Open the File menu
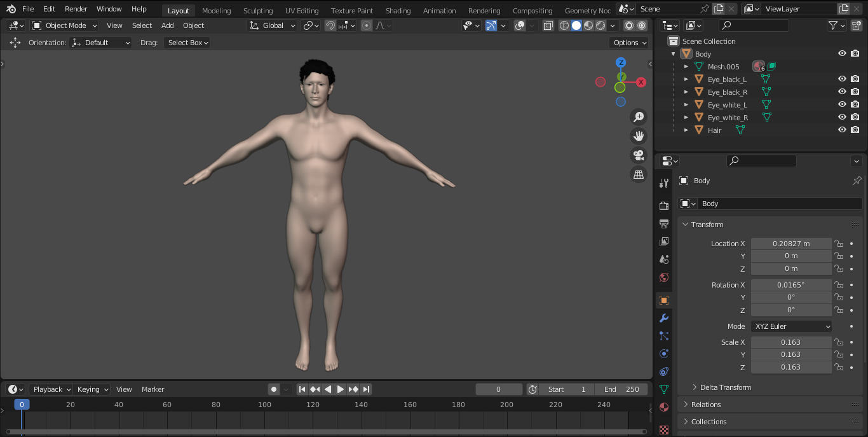The width and height of the screenshot is (868, 437). (x=28, y=9)
